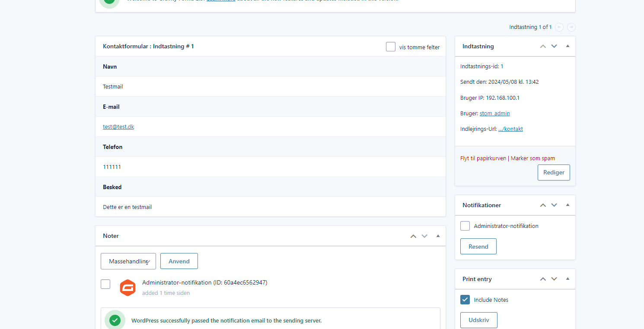This screenshot has width=644, height=329.
Task: Move Notifikationer panel up
Action: [543, 205]
